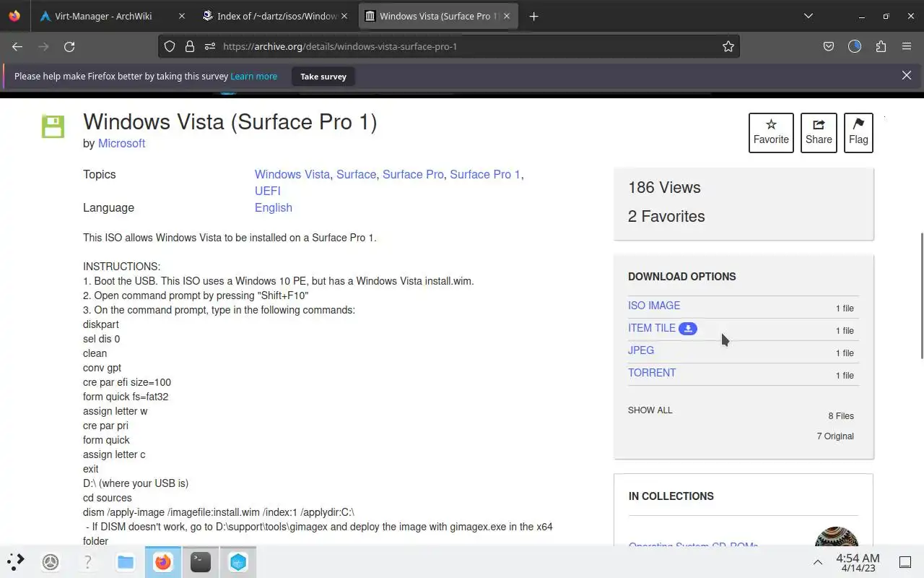Save page to Pocket
The width and height of the screenshot is (924, 578).
pyautogui.click(x=829, y=46)
